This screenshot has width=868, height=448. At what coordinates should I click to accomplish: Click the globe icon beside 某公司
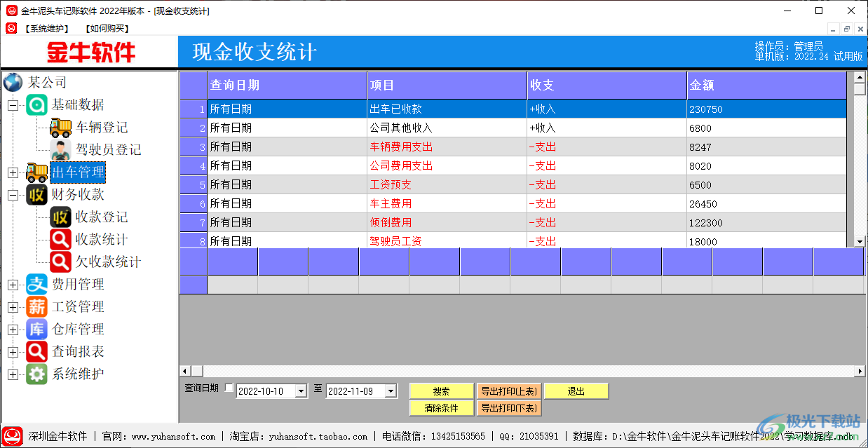pos(13,82)
